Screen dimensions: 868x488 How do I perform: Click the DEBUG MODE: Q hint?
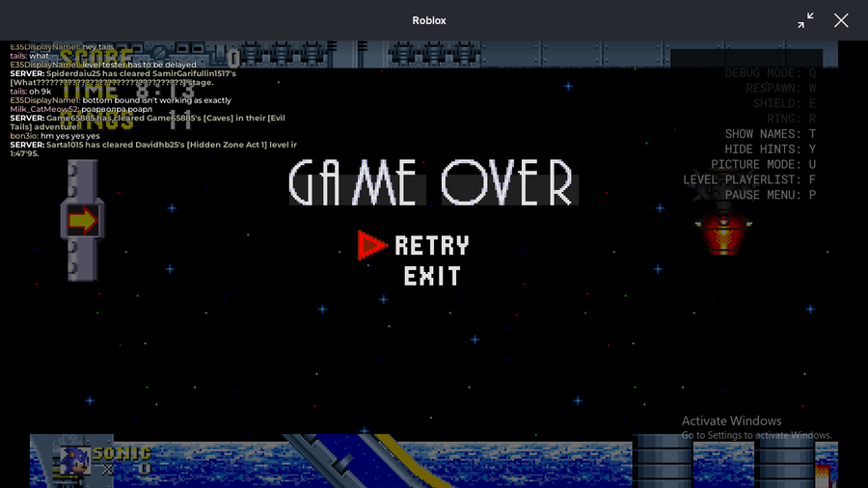click(771, 73)
